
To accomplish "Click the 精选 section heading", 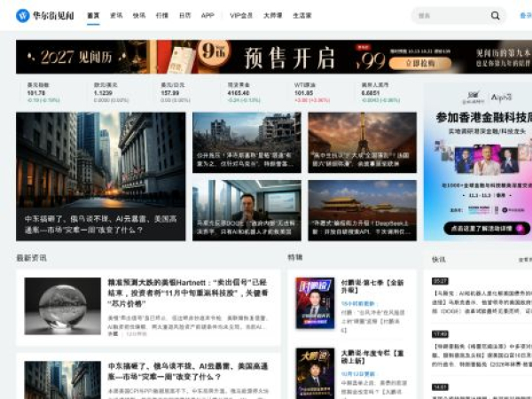I will (295, 257).
